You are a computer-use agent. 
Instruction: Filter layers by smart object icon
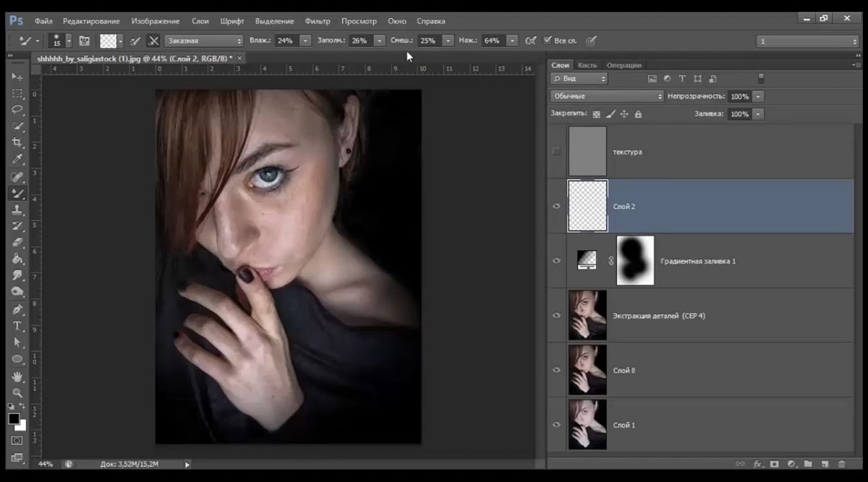712,79
